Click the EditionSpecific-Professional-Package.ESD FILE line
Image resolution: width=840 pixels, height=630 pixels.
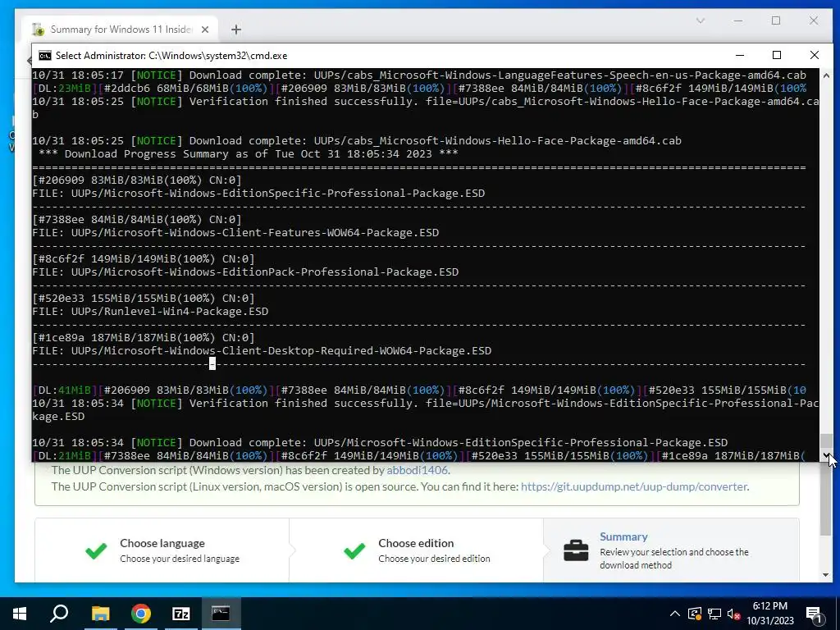click(258, 194)
